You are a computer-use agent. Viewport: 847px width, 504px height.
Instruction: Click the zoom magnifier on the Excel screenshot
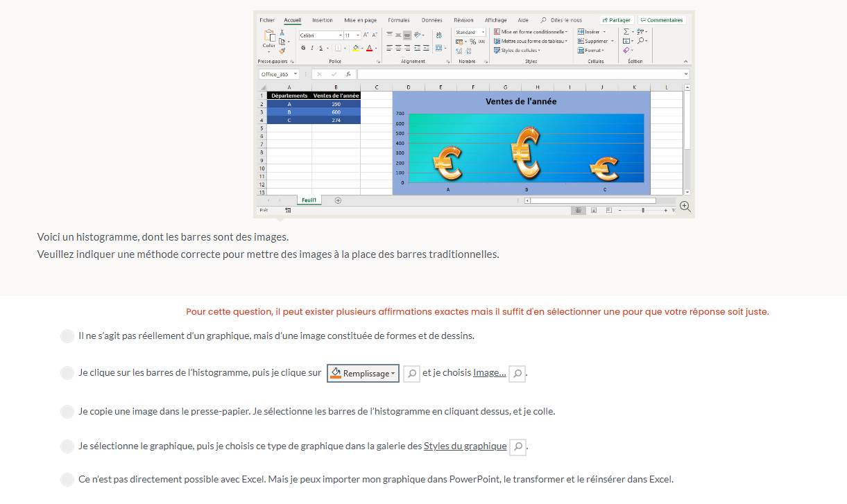tap(685, 207)
